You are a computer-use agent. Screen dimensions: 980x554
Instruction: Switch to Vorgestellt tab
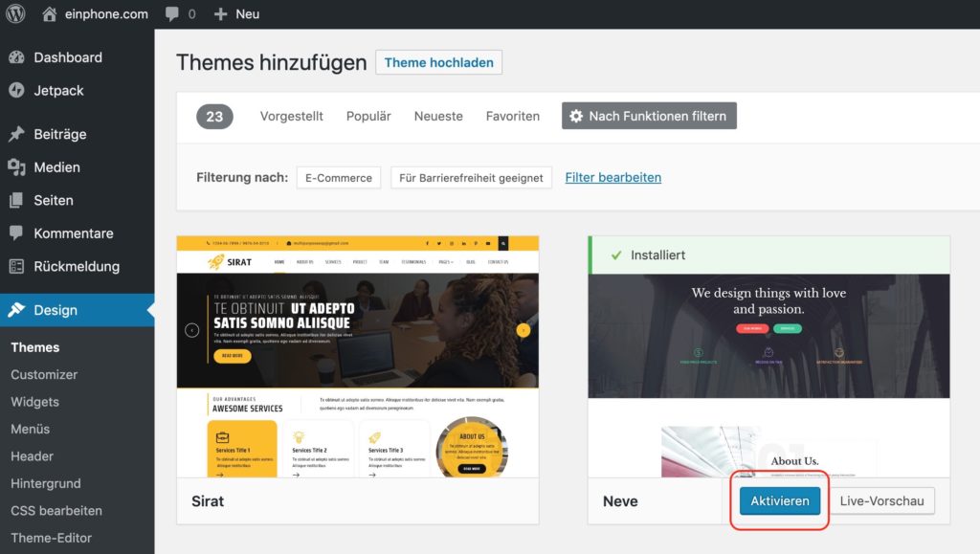click(x=291, y=116)
